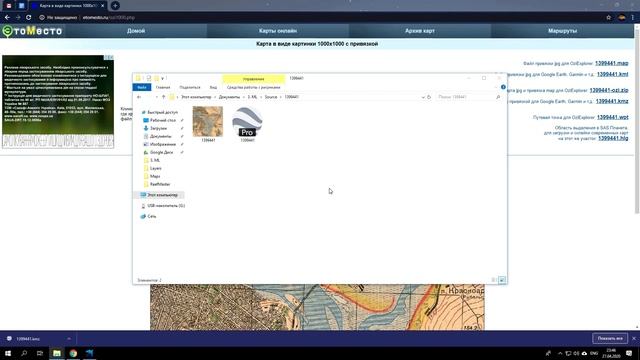Switch Explorer to large icons view
Image resolution: width=640 pixels, height=360 pixels.
click(x=502, y=280)
